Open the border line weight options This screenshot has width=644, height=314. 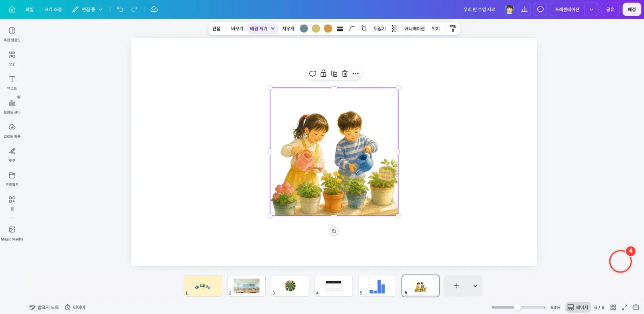tap(340, 29)
